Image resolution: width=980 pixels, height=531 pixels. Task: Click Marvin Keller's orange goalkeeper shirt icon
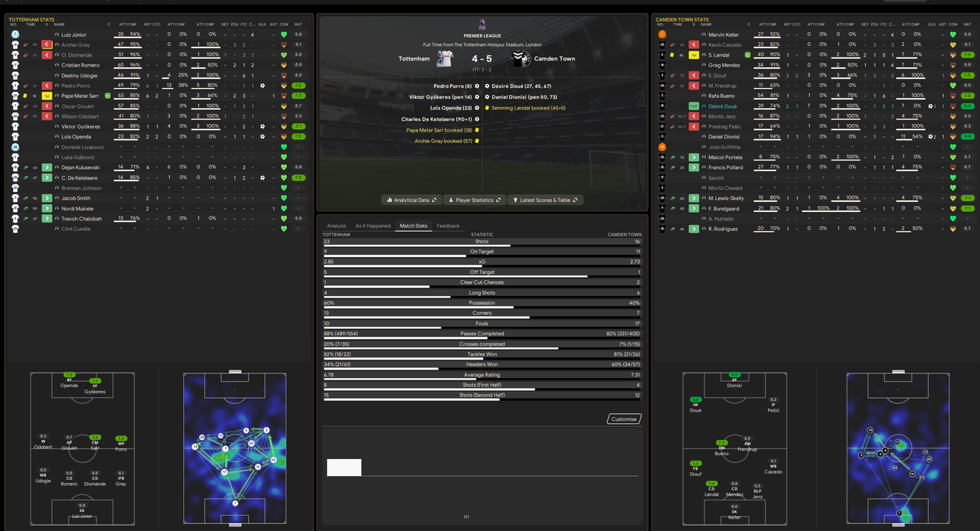click(662, 34)
